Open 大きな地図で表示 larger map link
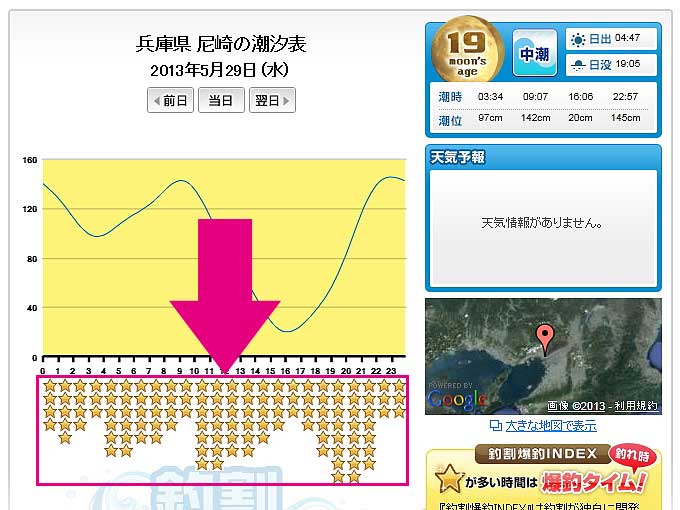Screen dimensions: 680x510 550,426
